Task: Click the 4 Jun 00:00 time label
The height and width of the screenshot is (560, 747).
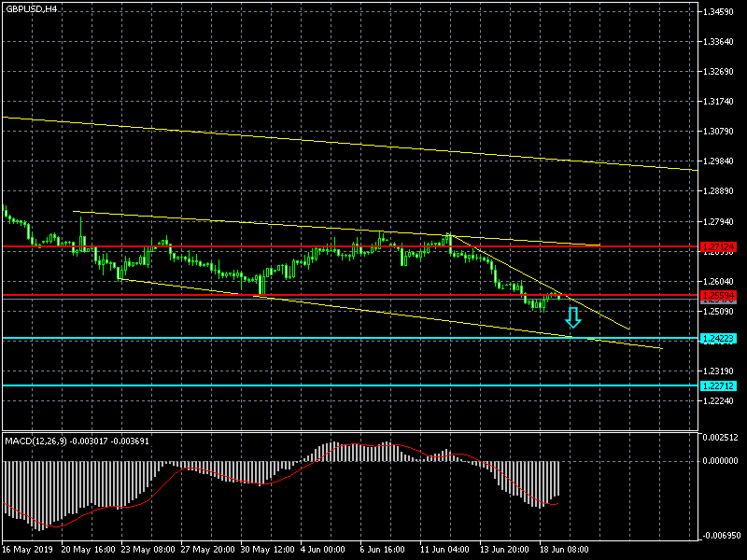Action: [323, 550]
